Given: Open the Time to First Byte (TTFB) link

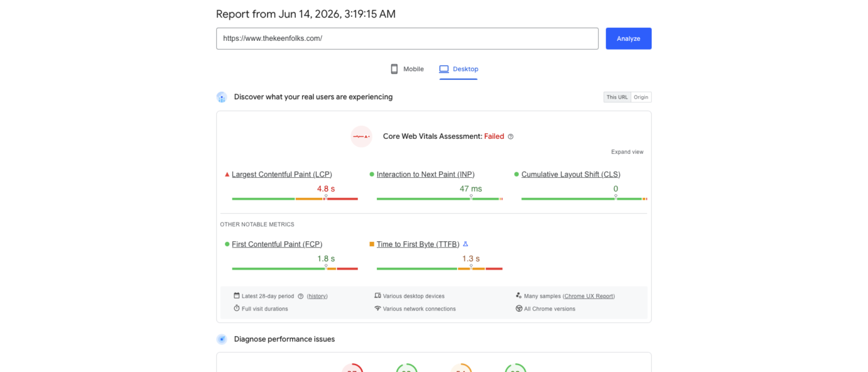Looking at the screenshot, I should [x=418, y=244].
